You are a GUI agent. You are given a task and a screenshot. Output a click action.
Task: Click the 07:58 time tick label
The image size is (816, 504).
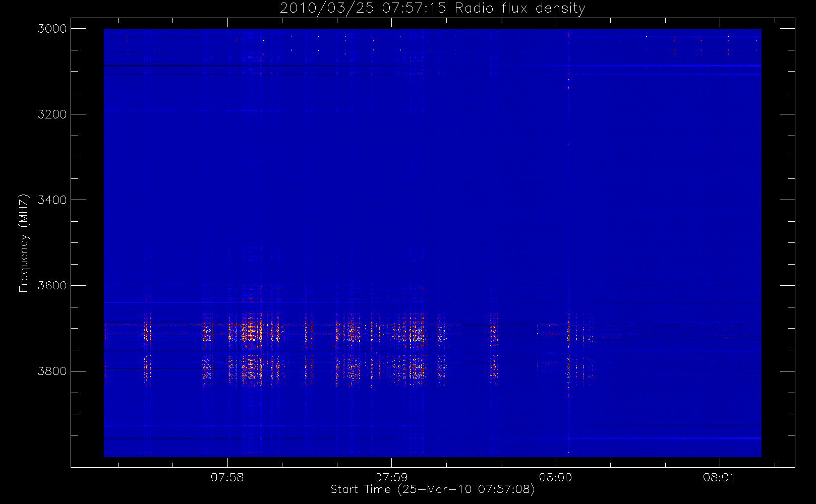[227, 477]
